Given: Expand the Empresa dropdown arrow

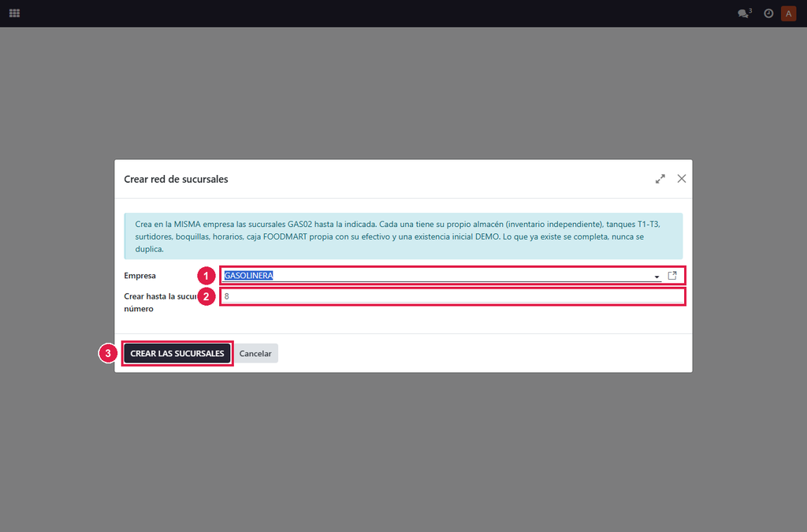Looking at the screenshot, I should coord(656,277).
